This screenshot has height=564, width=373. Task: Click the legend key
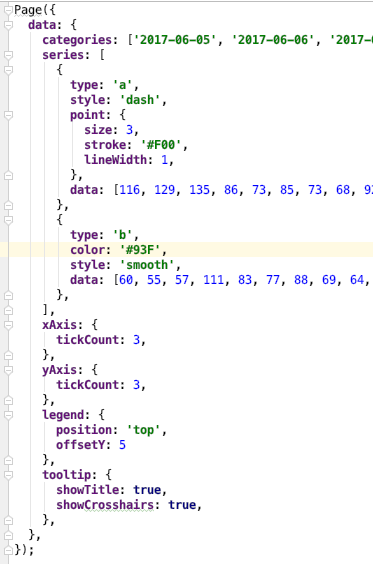(x=63, y=415)
